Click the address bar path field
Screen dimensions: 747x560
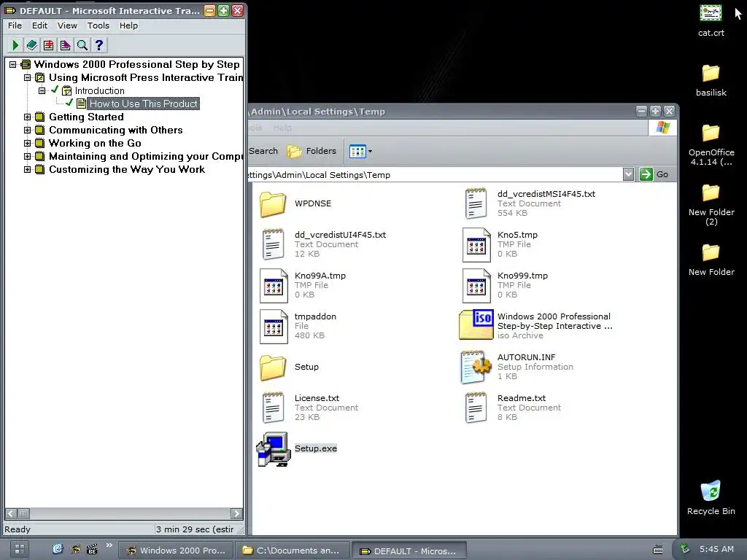coord(435,175)
